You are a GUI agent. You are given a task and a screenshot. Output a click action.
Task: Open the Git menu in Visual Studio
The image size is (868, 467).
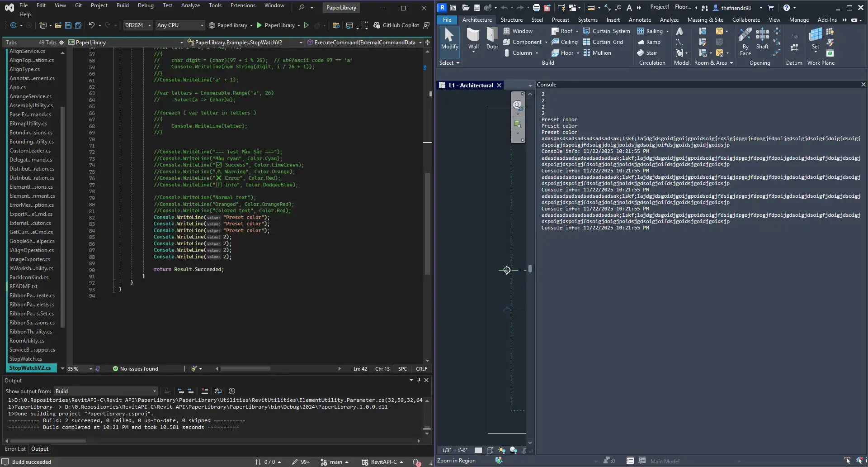tap(78, 5)
